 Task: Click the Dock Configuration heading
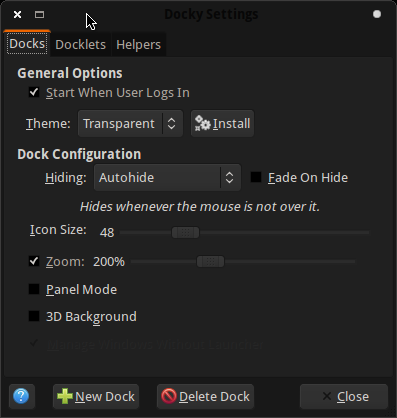point(79,154)
